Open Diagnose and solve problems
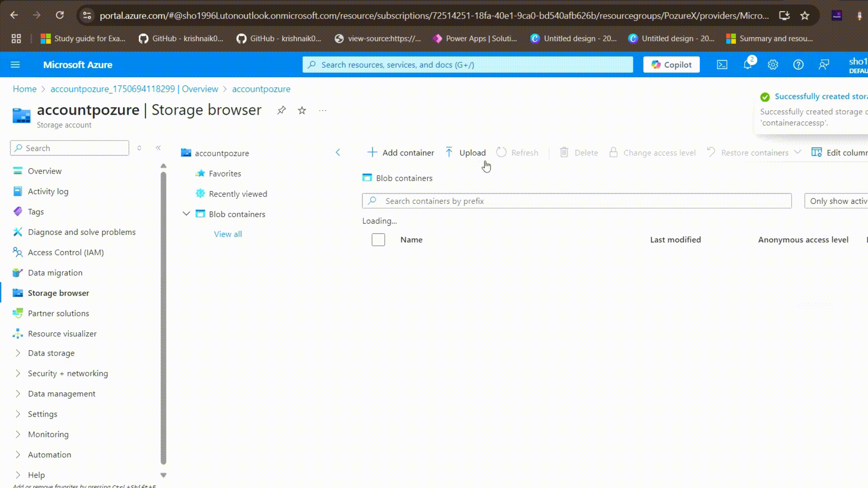Viewport: 868px width, 488px height. coord(82,232)
